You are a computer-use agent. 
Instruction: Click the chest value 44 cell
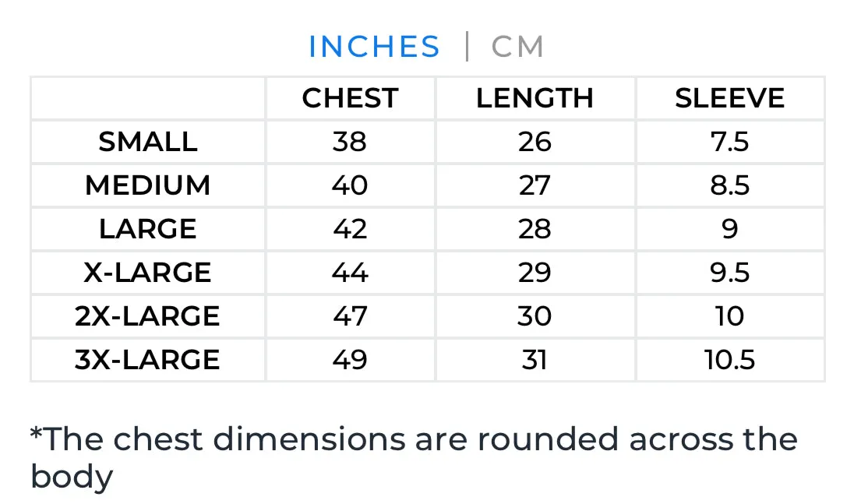(x=350, y=273)
